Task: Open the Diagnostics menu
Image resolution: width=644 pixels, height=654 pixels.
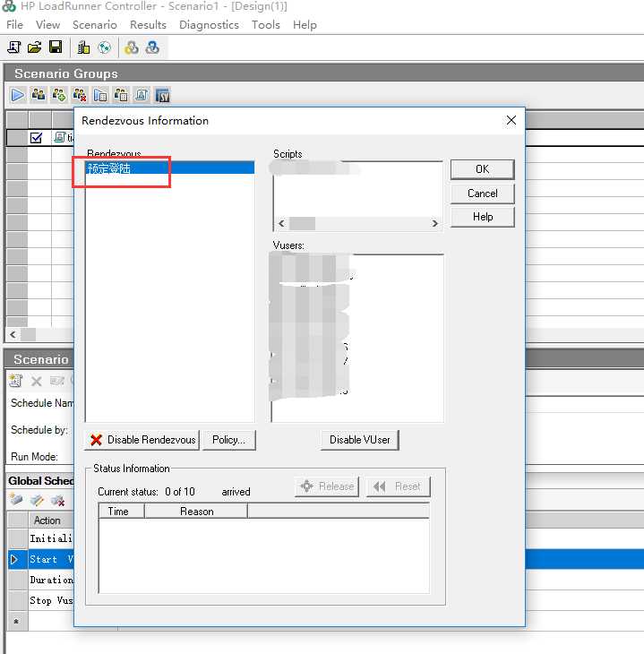Action: click(209, 25)
